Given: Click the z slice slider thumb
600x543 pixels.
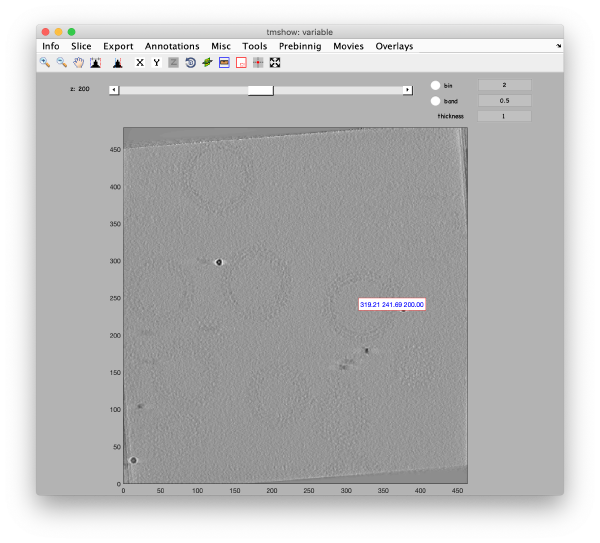Looking at the screenshot, I should (x=260, y=90).
